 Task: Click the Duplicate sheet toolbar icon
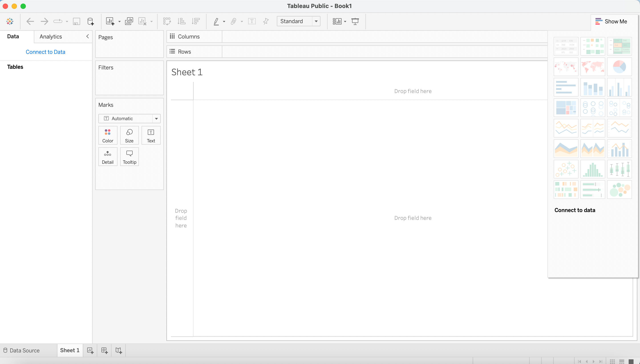coord(129,21)
